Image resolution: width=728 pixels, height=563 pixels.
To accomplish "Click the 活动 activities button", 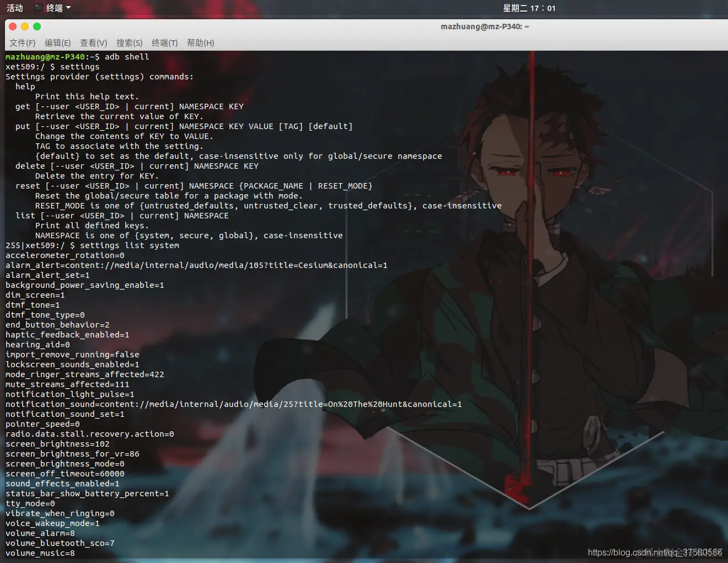I will (15, 8).
